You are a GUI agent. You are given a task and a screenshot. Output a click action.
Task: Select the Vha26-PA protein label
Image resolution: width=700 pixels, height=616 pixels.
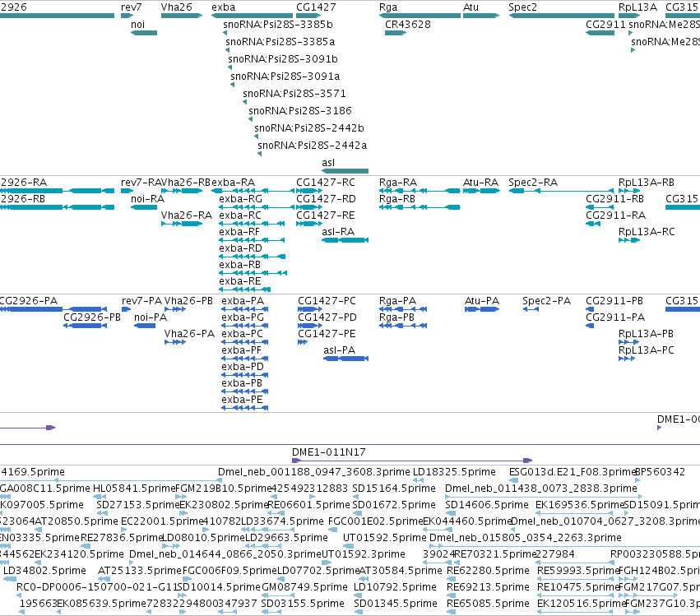point(189,334)
